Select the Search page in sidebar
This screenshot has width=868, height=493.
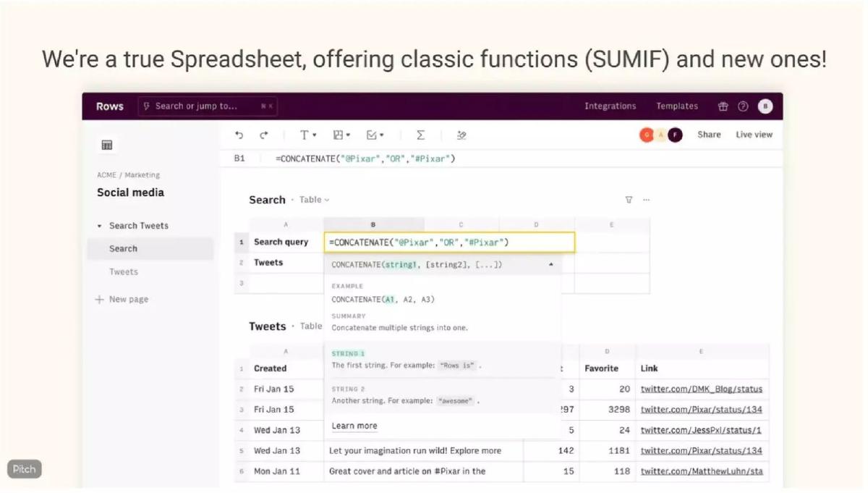150,248
